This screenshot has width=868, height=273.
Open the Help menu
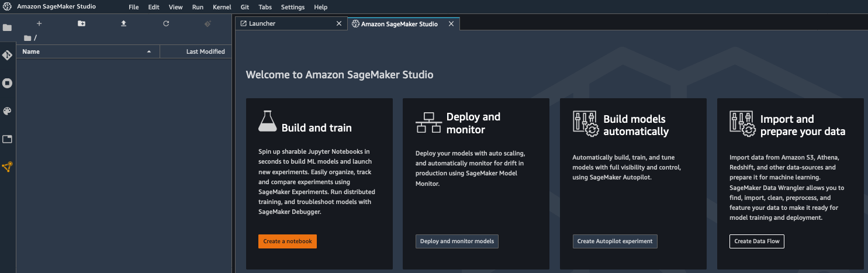(320, 7)
